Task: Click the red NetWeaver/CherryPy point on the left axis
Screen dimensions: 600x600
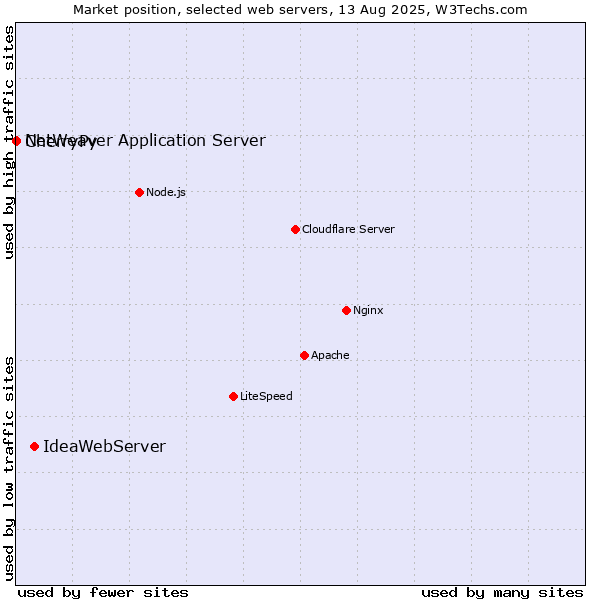Action: pyautogui.click(x=16, y=141)
